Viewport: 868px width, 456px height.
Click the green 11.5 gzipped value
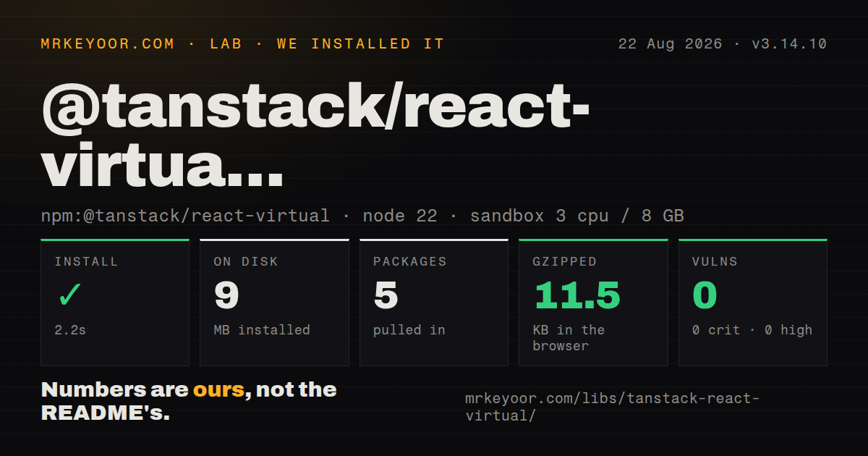click(x=577, y=295)
